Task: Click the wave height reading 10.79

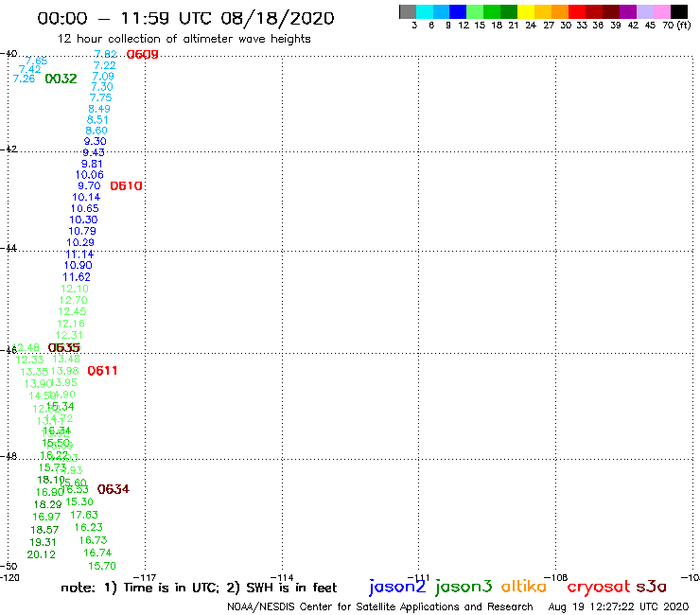Action: [x=82, y=231]
